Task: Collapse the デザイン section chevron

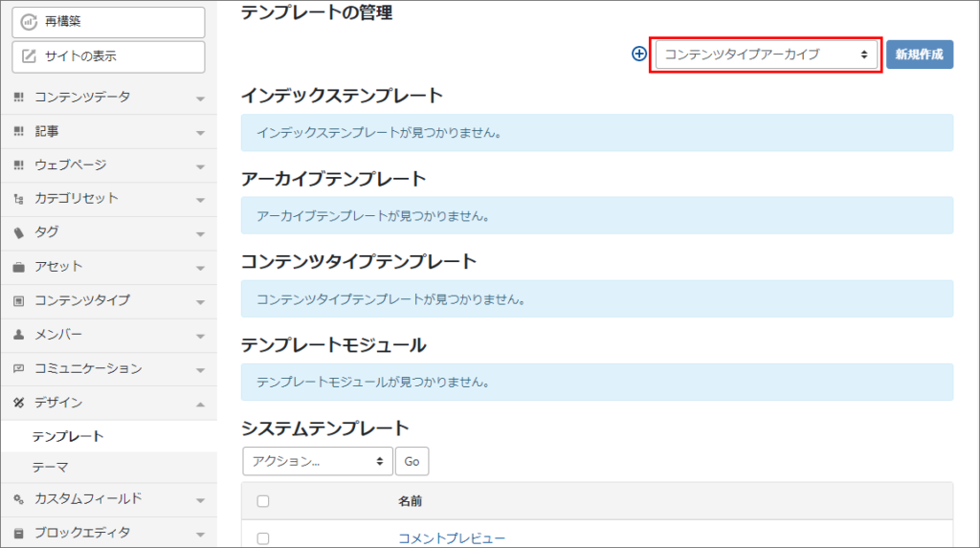Action: point(200,405)
